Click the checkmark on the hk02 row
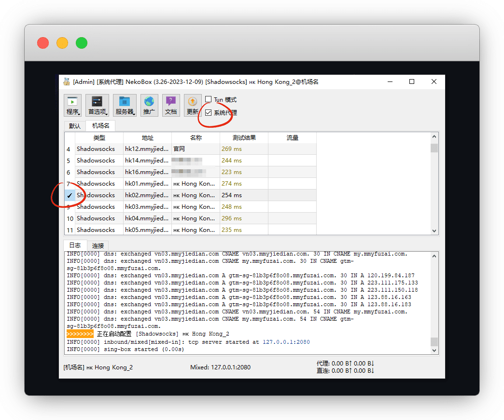This screenshot has height=420, width=504. click(70, 195)
